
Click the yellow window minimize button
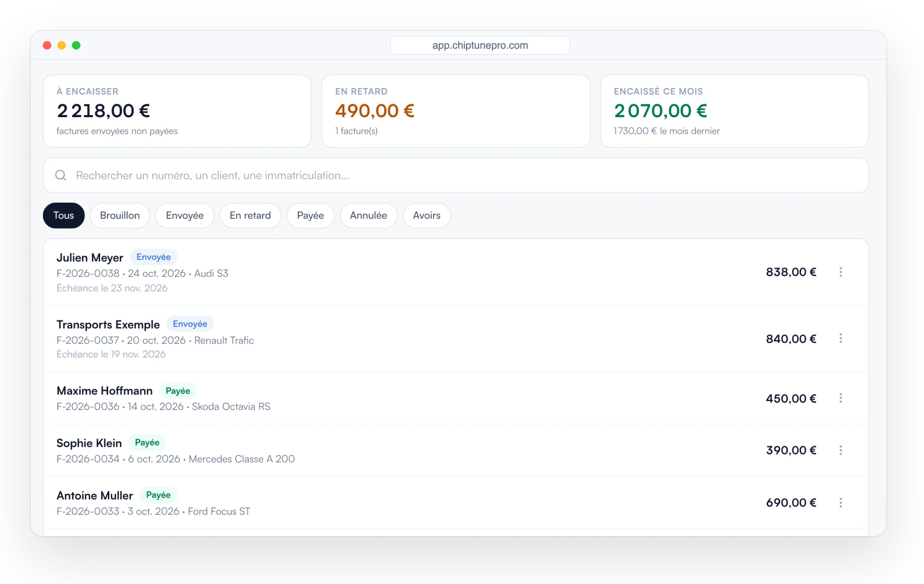(x=62, y=45)
